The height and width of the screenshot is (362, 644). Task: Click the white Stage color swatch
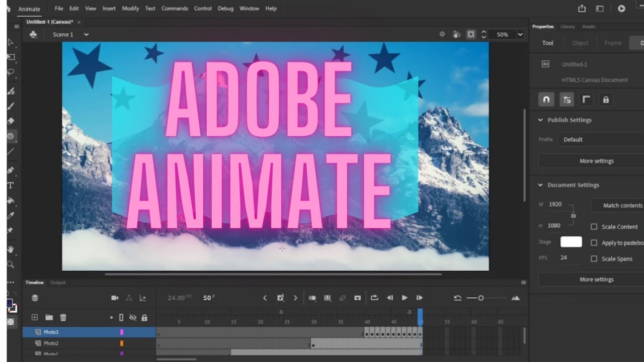pyautogui.click(x=571, y=242)
